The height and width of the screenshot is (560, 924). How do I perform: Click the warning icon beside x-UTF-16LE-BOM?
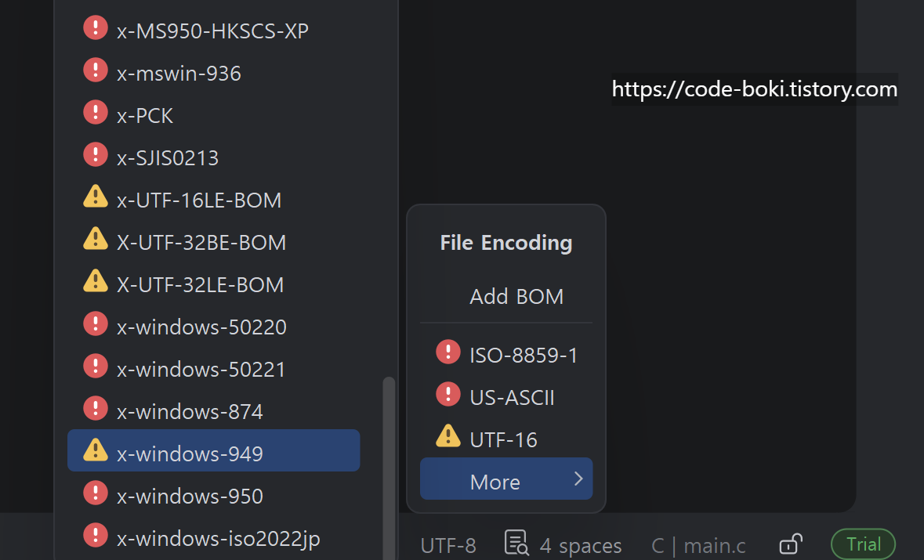pyautogui.click(x=96, y=197)
